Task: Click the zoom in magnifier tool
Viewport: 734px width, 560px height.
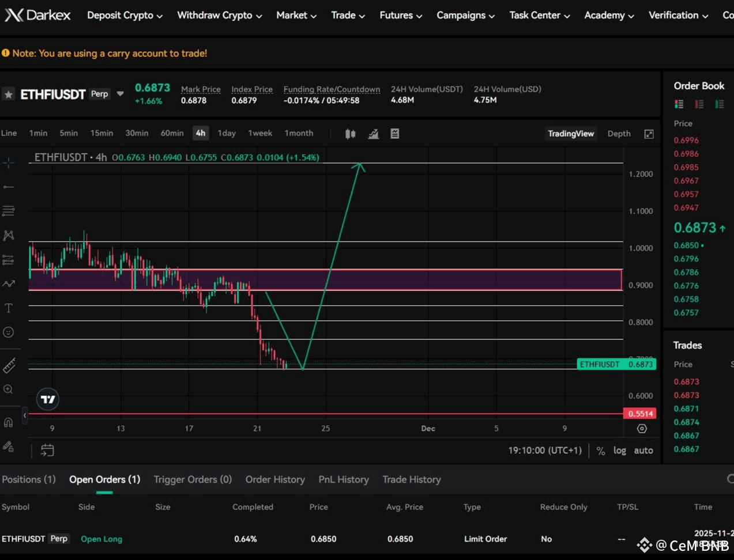Action: click(9, 389)
